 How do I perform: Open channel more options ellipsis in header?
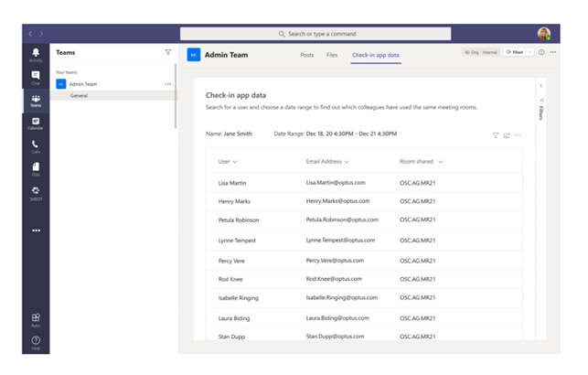553,52
